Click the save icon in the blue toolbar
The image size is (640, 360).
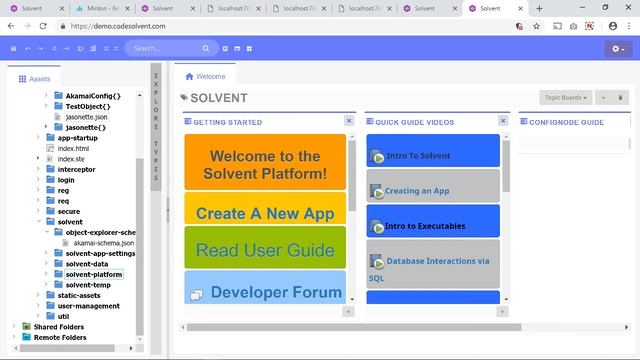13,49
